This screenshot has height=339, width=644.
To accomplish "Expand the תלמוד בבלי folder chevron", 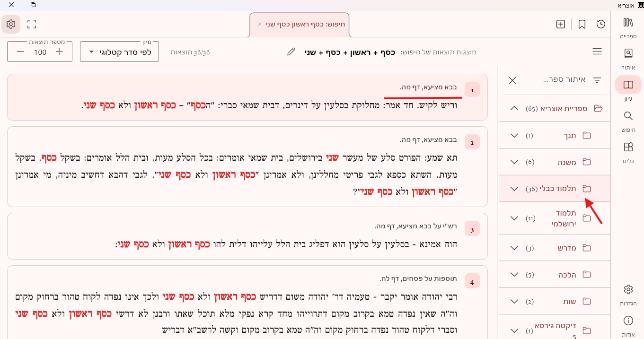I will [514, 189].
